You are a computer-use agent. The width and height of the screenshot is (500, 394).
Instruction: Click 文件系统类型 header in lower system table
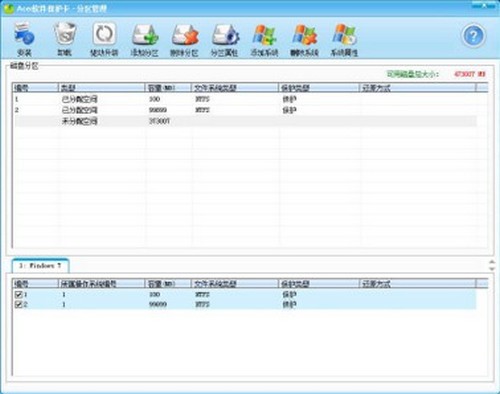(x=235, y=284)
